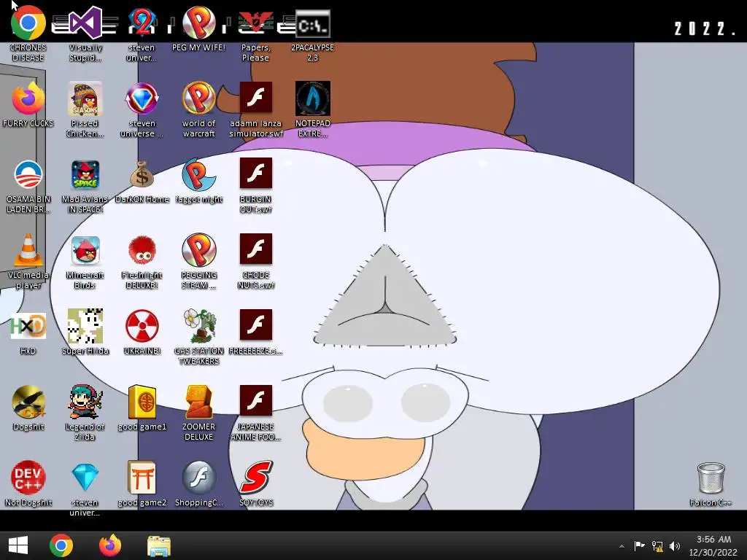747x560 pixels.
Task: Open the icon with the red 2, labeled steven univer...
Action: pyautogui.click(x=142, y=23)
